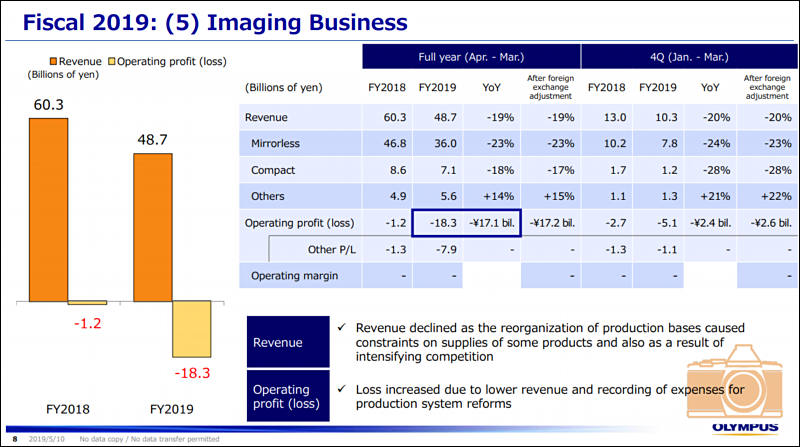Viewport: 800px width, 447px height.
Task: Click the 'FY2019' chart axis label
Action: point(171,409)
